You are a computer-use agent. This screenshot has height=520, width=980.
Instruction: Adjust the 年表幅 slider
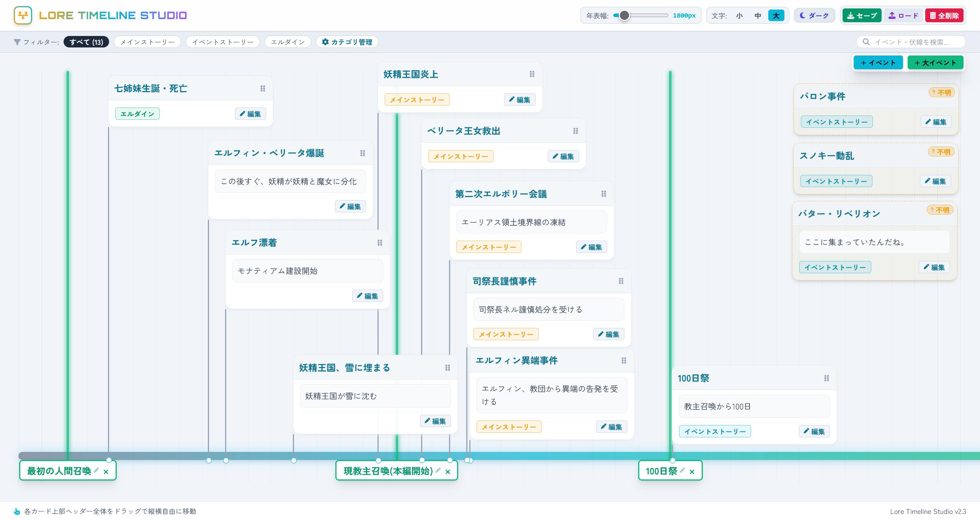pyautogui.click(x=641, y=16)
